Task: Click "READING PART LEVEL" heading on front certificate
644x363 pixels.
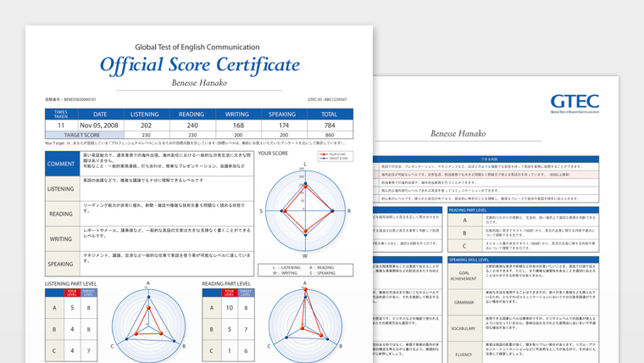Action: tap(226, 283)
